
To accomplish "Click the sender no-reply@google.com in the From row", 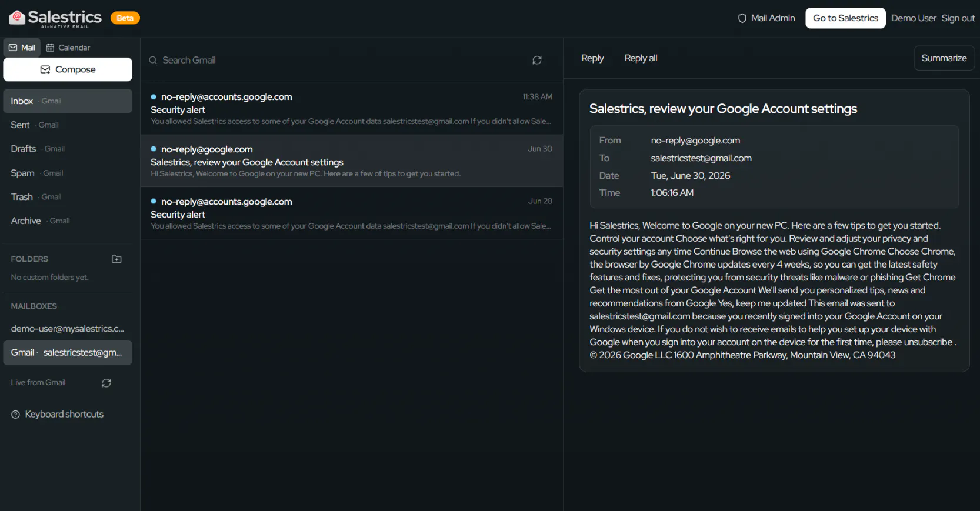I will click(x=695, y=141).
